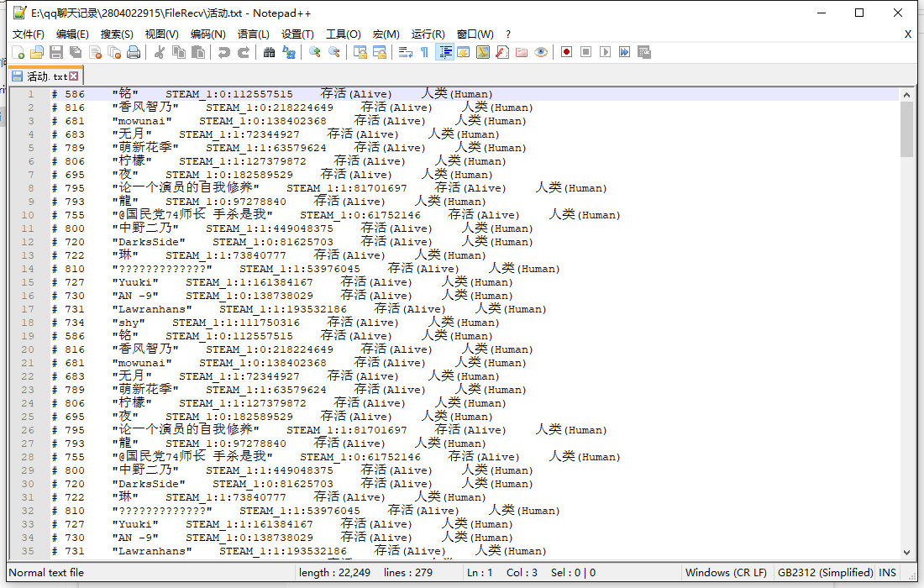The width and height of the screenshot is (924, 588).
Task: Redo the edit via toolbar arrow
Action: point(244,52)
